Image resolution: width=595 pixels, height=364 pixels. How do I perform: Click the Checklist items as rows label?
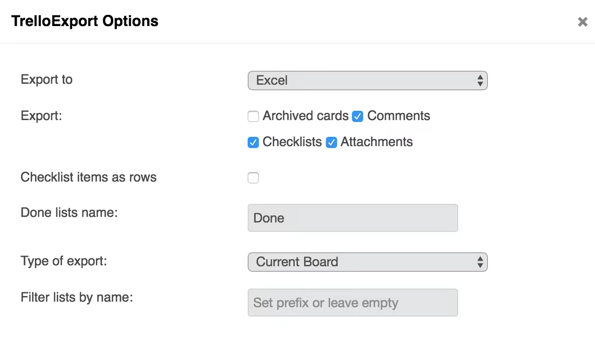pos(88,177)
